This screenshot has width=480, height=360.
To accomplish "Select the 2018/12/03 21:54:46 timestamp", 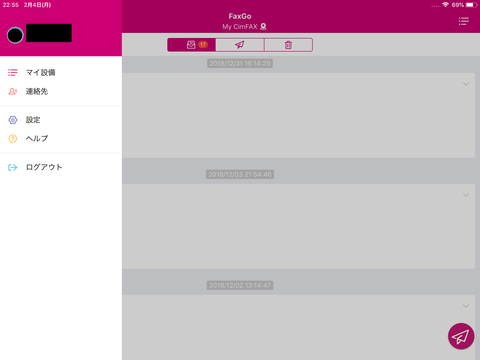I will 240,174.
